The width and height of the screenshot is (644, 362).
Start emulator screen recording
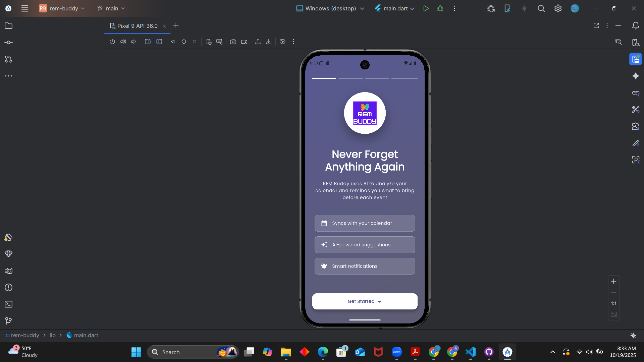tap(244, 42)
